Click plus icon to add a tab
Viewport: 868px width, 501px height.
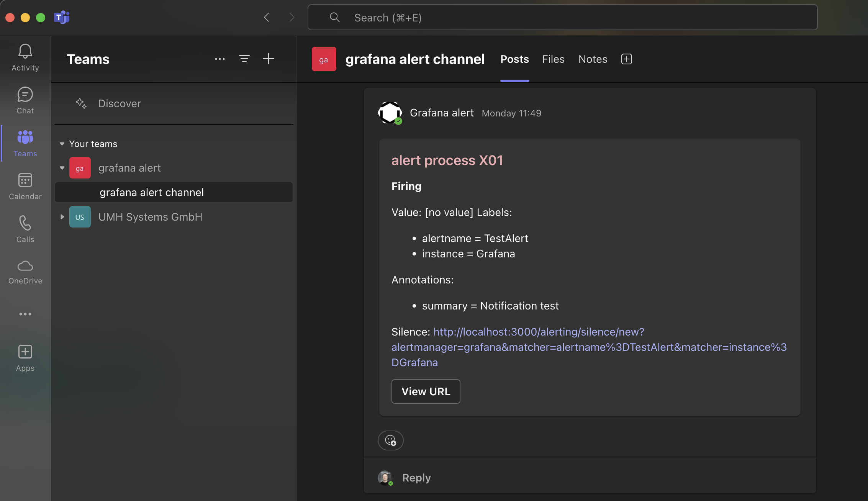tap(626, 59)
